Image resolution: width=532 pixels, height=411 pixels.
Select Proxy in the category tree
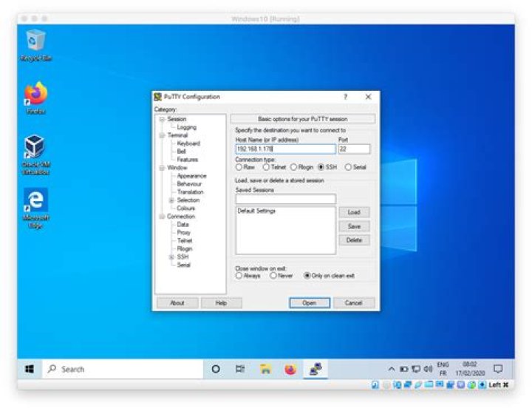(x=183, y=233)
